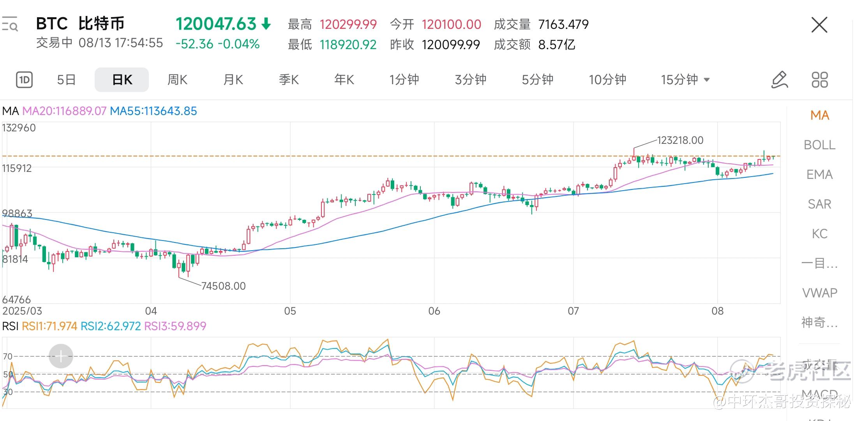
Task: Click the gray plus circle on RSI panel
Action: 61,356
